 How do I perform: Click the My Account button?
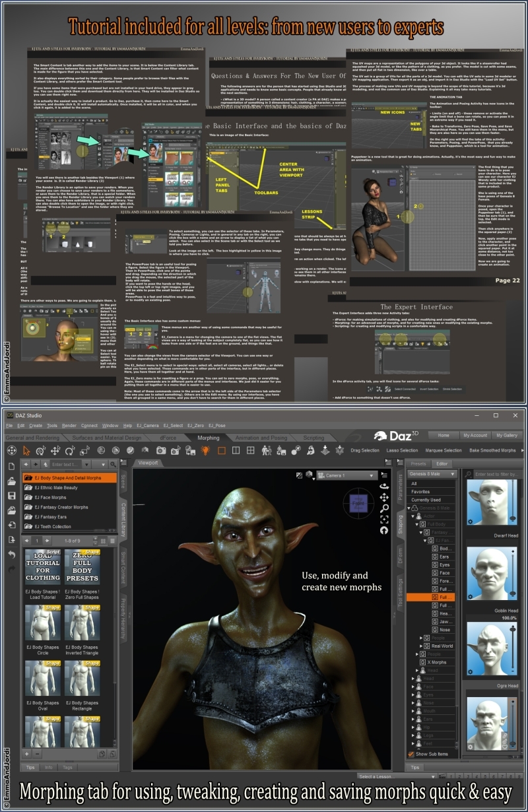pyautogui.click(x=475, y=435)
